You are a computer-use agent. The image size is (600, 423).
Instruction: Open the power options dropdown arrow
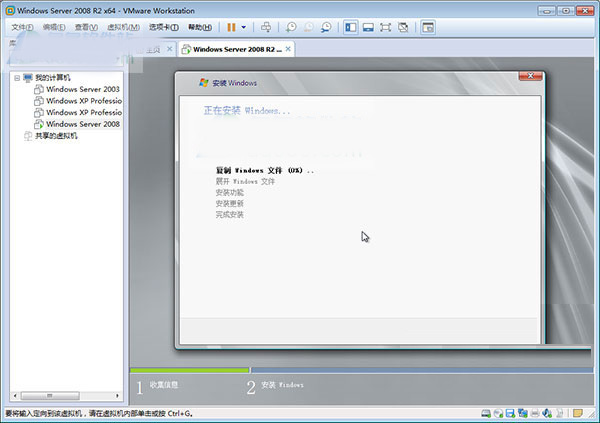[x=243, y=27]
